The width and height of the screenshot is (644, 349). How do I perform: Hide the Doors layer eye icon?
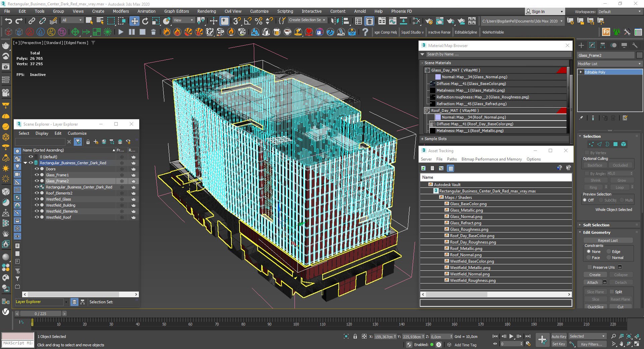tap(37, 169)
